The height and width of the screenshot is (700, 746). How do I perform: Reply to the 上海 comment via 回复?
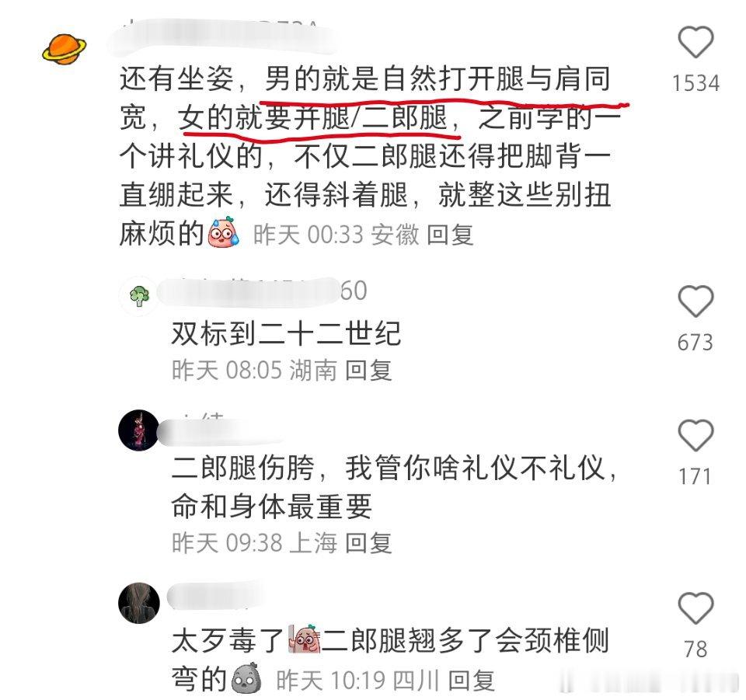click(368, 542)
